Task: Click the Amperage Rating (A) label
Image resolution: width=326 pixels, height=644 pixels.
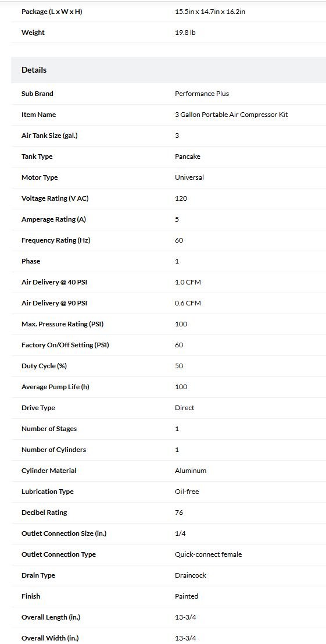Action: pyautogui.click(x=53, y=219)
